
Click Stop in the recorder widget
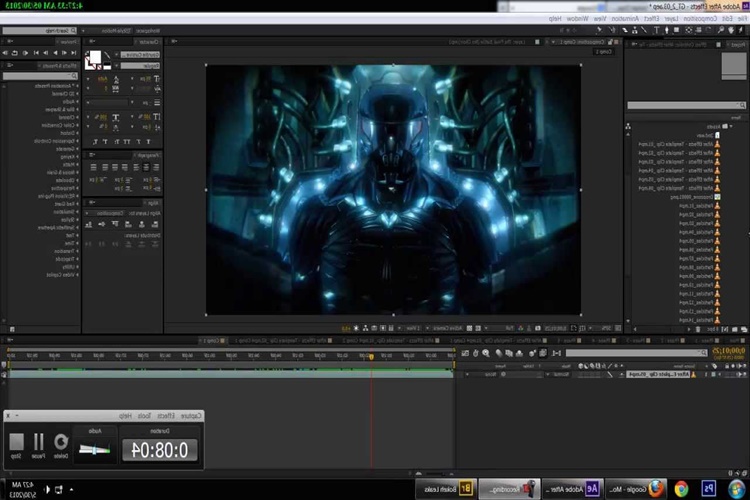(x=16, y=445)
